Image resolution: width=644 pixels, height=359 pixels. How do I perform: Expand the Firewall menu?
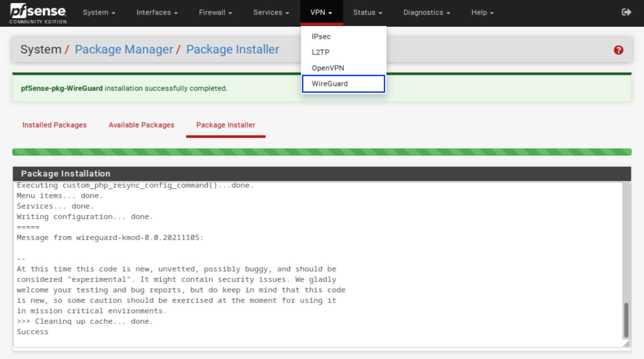pos(215,13)
